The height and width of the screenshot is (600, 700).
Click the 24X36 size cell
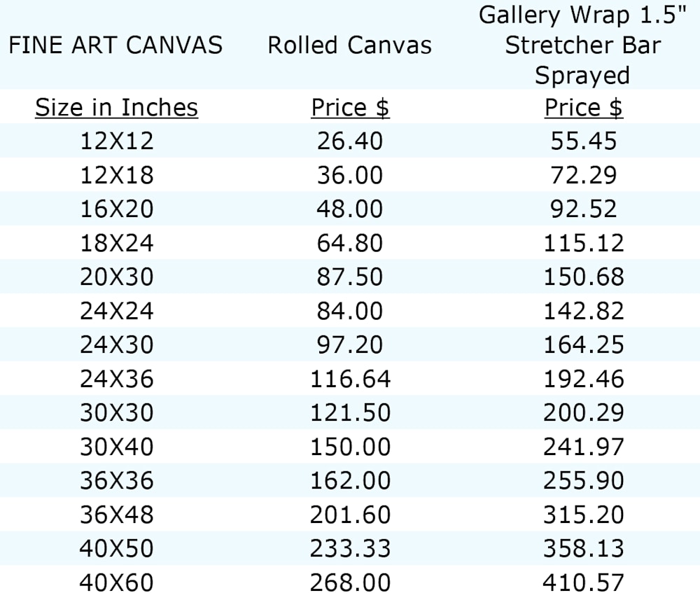[116, 379]
